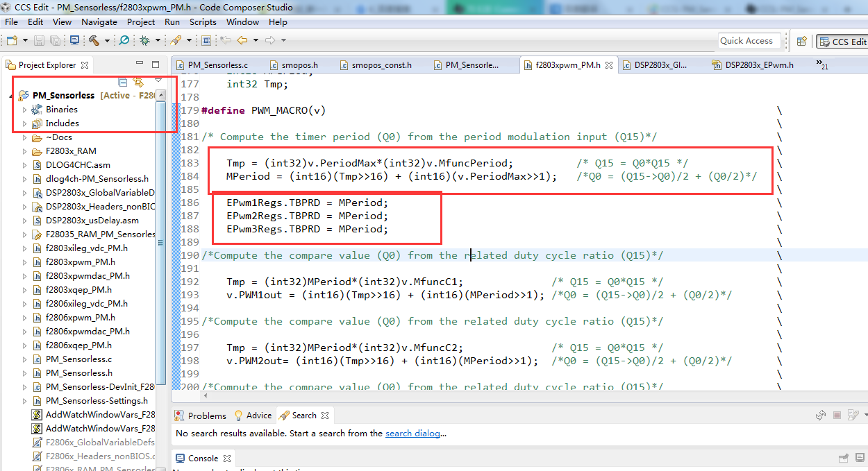
Task: Collapse all in Project Explorer
Action: click(123, 82)
